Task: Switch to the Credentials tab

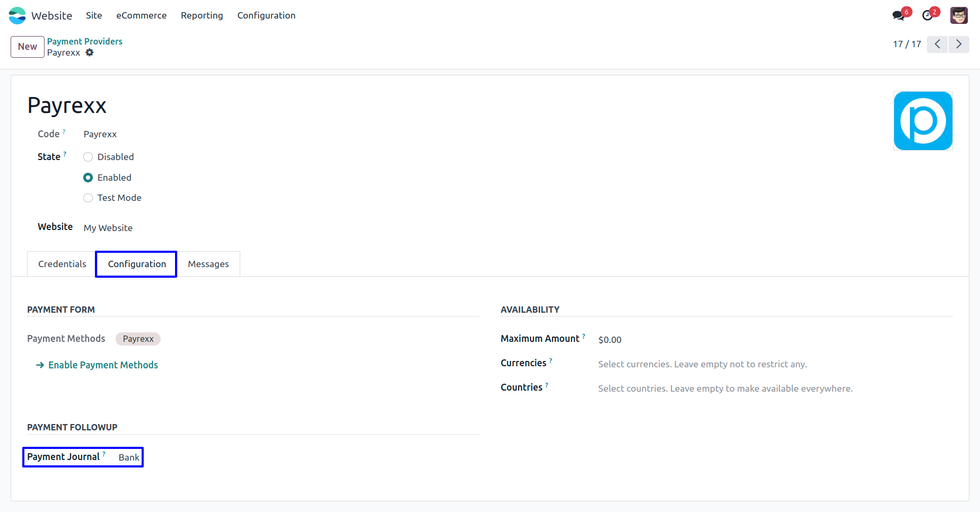Action: (x=62, y=264)
